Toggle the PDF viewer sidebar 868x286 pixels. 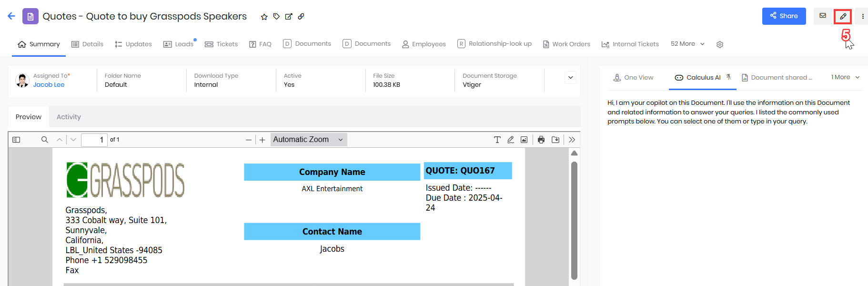(16, 140)
